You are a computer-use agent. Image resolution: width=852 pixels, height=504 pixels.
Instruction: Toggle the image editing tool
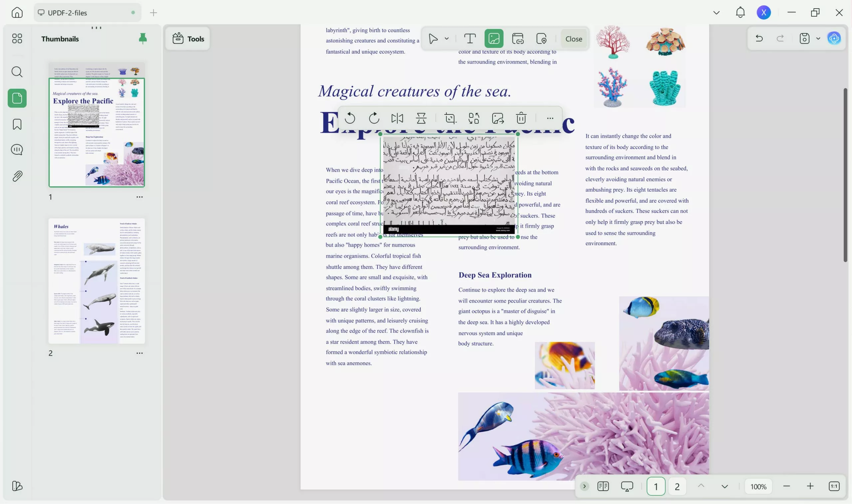494,39
